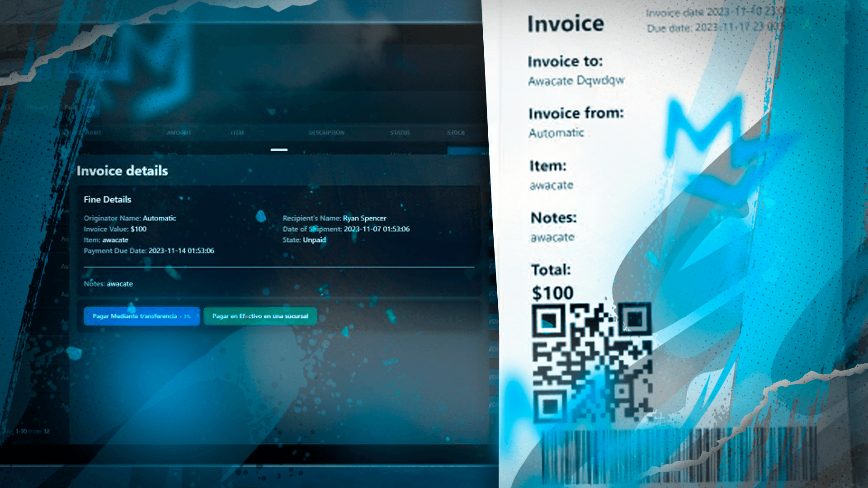Click the recipient name 'Ryan Spencer'
868x488 pixels.
click(x=365, y=218)
